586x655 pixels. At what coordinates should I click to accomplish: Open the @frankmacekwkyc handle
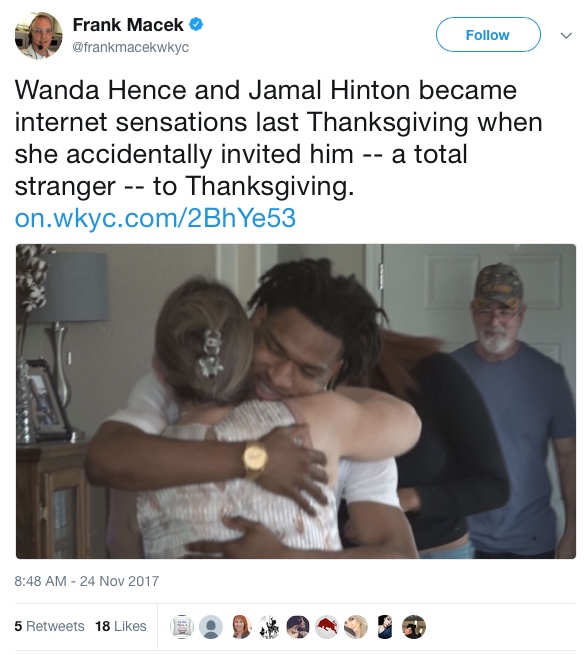pyautogui.click(x=131, y=47)
